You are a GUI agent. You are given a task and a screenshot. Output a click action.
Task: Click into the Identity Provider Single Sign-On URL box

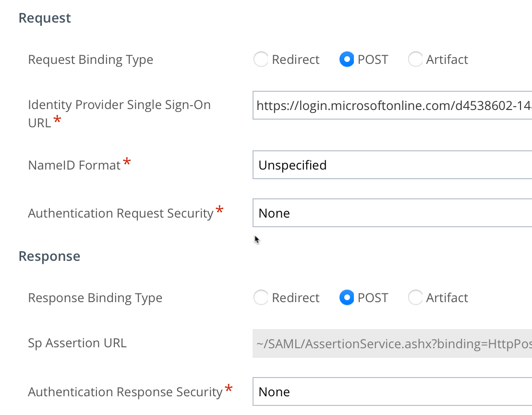(392, 105)
